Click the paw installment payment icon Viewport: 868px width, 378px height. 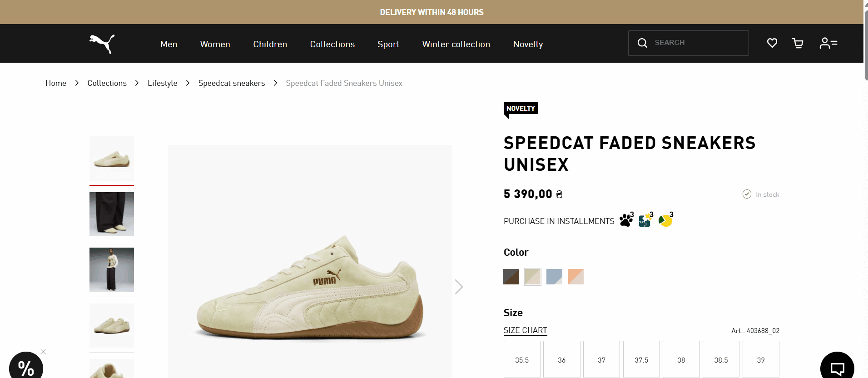(x=626, y=220)
